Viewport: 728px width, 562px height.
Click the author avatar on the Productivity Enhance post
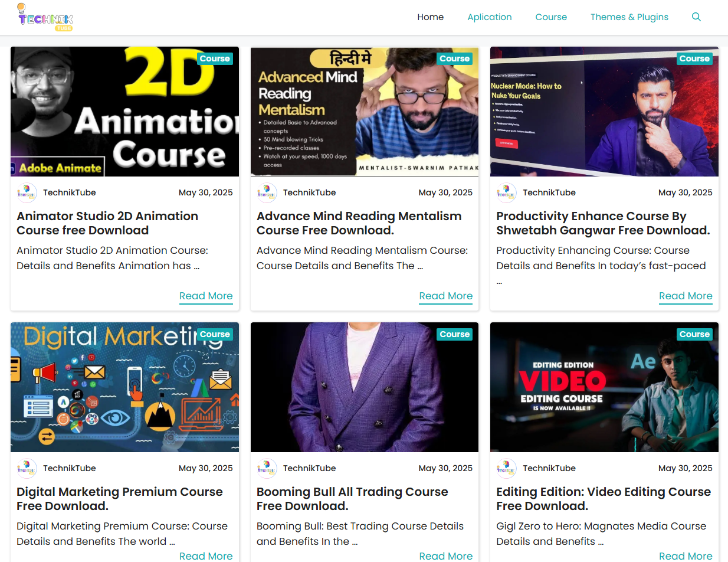[x=506, y=192]
